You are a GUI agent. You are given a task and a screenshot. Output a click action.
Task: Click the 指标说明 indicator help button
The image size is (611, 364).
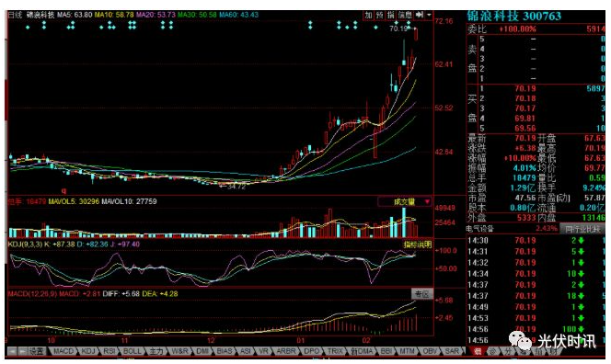tap(418, 245)
